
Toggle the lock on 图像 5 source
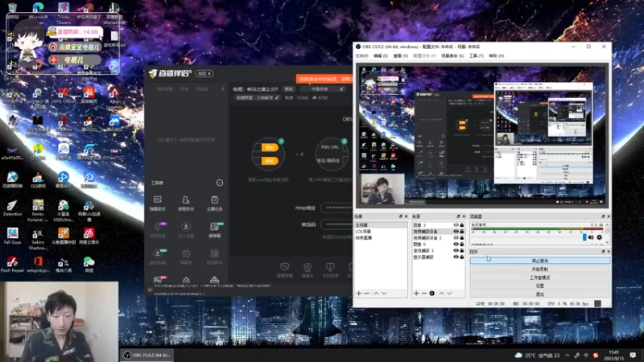click(x=461, y=245)
